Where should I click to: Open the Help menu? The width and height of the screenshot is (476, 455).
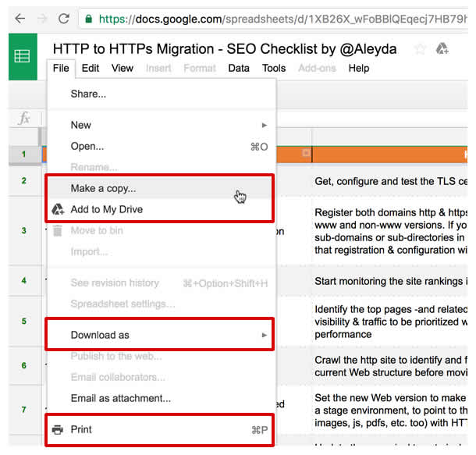pos(358,68)
